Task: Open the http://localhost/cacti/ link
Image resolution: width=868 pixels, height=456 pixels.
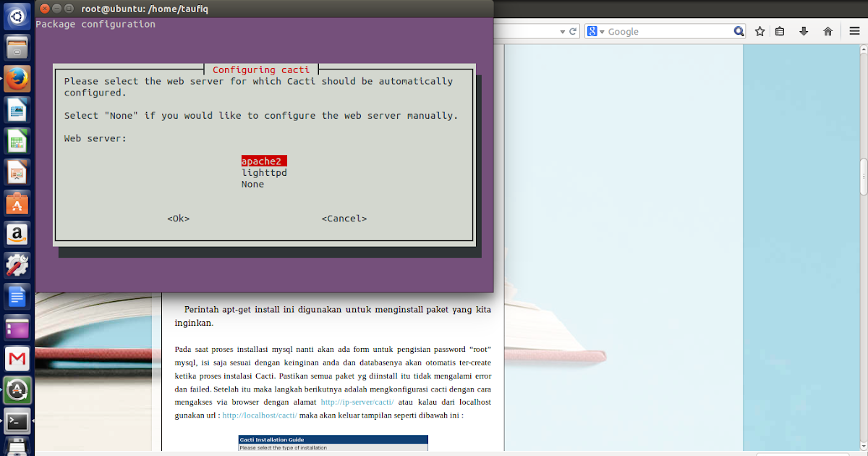Action: pos(260,415)
